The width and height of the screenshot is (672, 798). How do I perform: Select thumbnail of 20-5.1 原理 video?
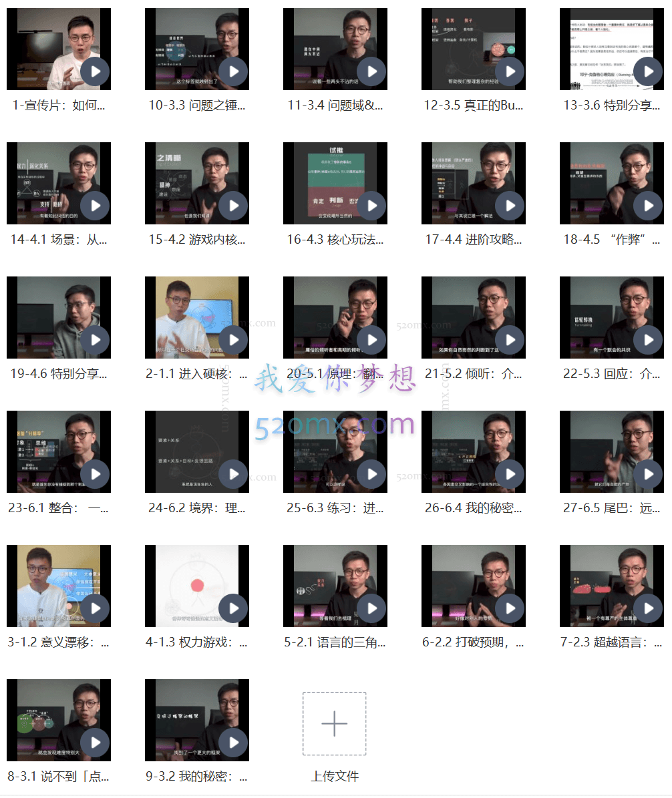tap(335, 317)
